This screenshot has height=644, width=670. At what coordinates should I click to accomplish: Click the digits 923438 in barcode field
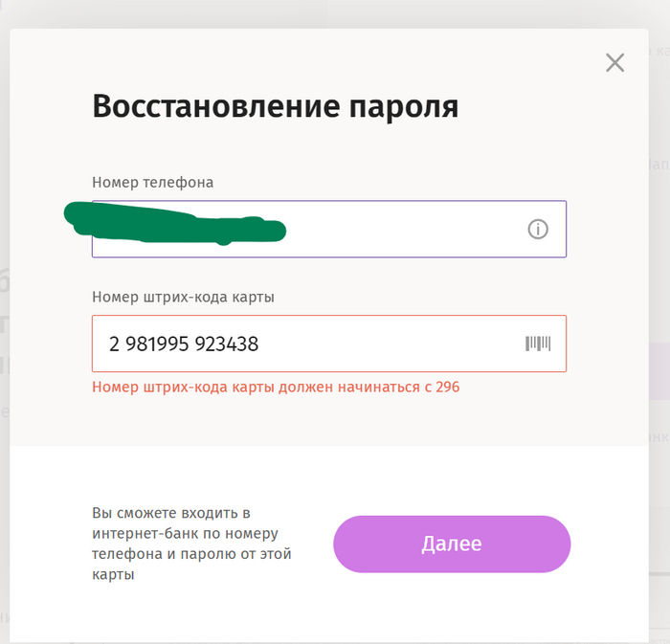point(226,344)
